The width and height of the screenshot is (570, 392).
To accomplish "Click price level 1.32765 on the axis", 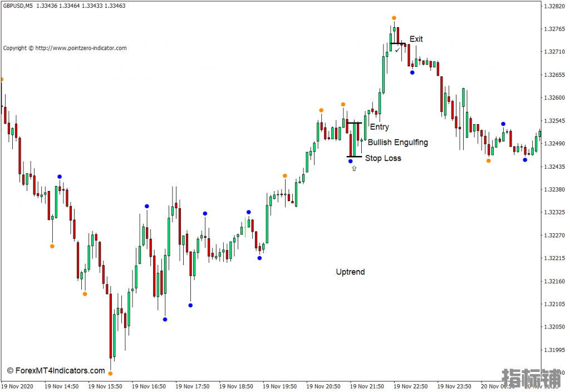I will click(x=554, y=29).
